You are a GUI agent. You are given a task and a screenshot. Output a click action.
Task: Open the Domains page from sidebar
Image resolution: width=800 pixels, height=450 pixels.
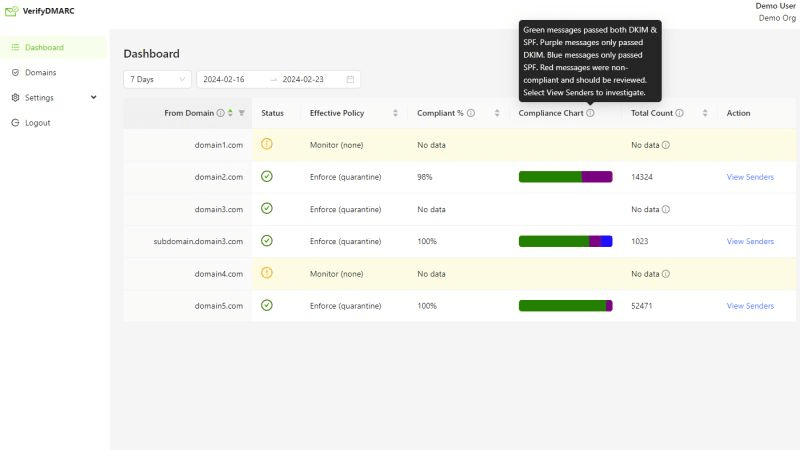tap(40, 73)
